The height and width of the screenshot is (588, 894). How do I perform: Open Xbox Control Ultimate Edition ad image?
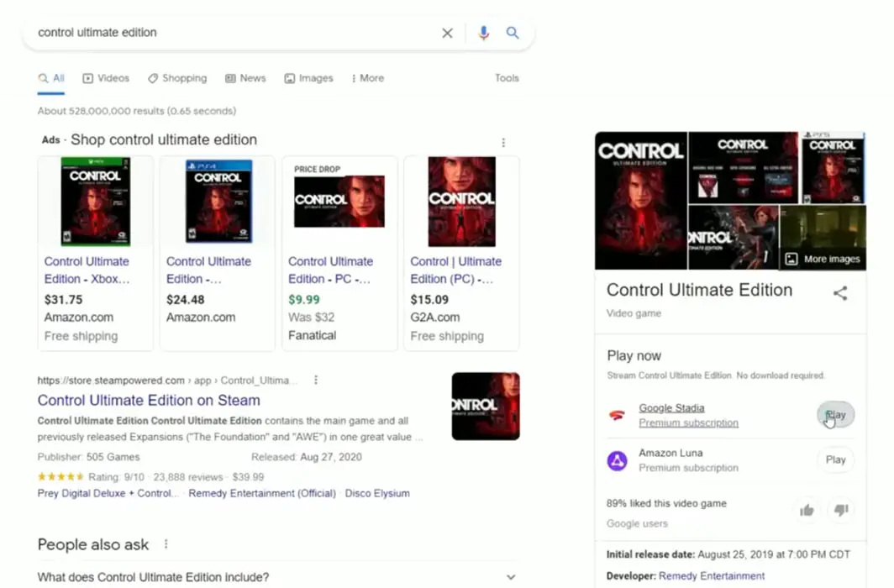tap(96, 202)
